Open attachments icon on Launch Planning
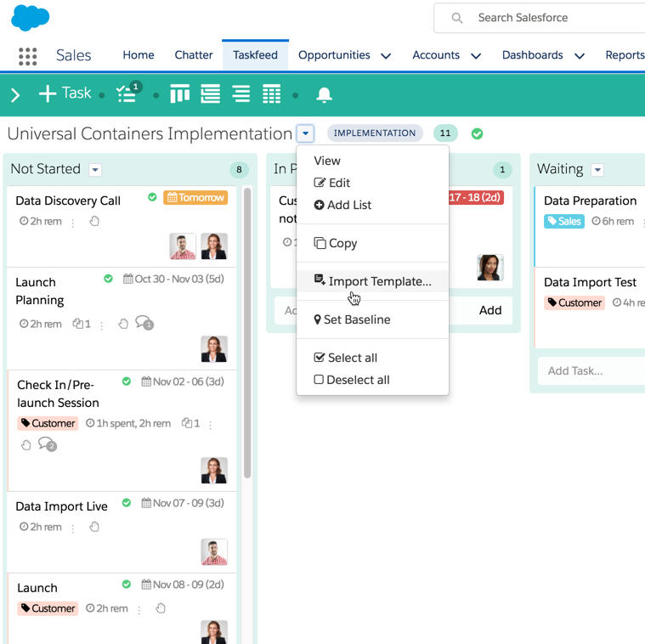Viewport: 645px width, 644px height. 82,324
